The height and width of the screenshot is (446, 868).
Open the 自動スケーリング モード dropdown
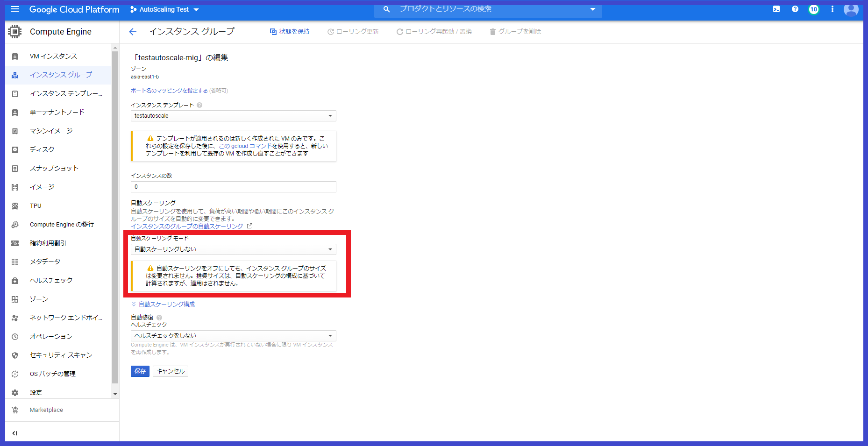234,249
